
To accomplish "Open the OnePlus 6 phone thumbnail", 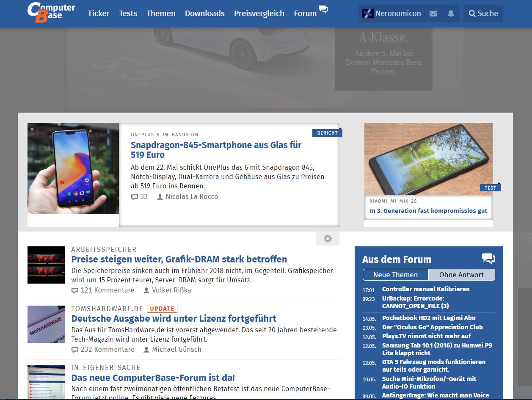I will coord(73,168).
